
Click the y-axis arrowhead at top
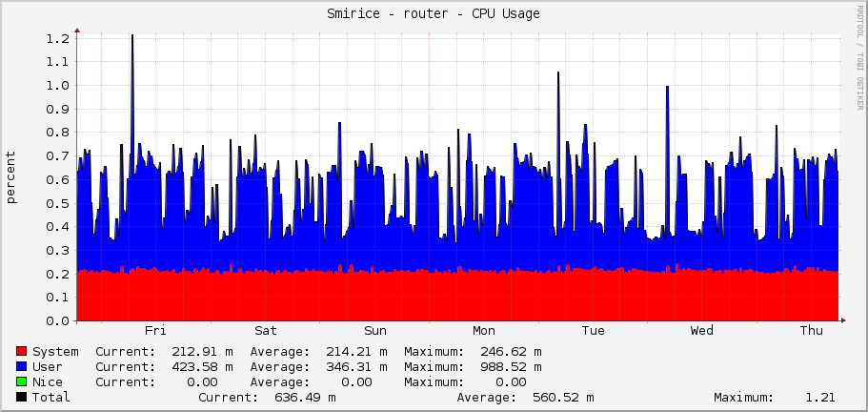tap(77, 31)
